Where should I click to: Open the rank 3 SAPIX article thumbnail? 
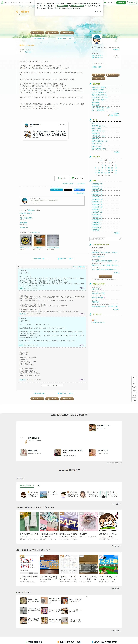coord(69,522)
